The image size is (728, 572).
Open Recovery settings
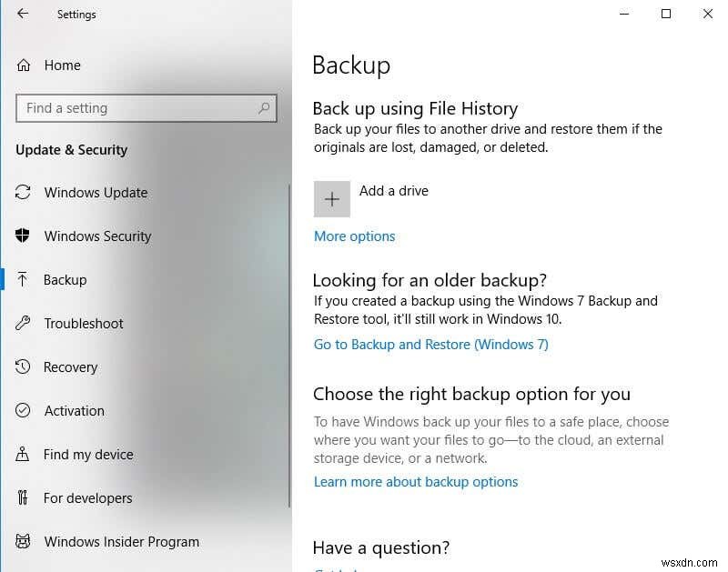click(x=70, y=366)
